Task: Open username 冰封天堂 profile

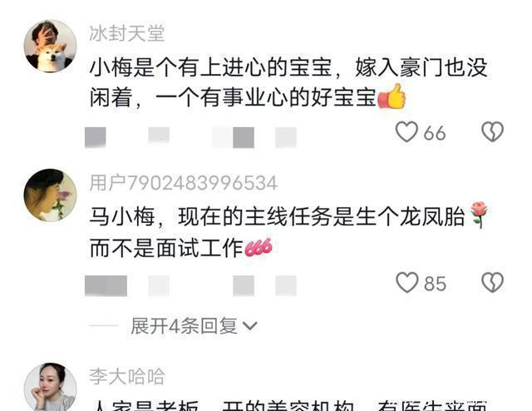Action: point(127,33)
